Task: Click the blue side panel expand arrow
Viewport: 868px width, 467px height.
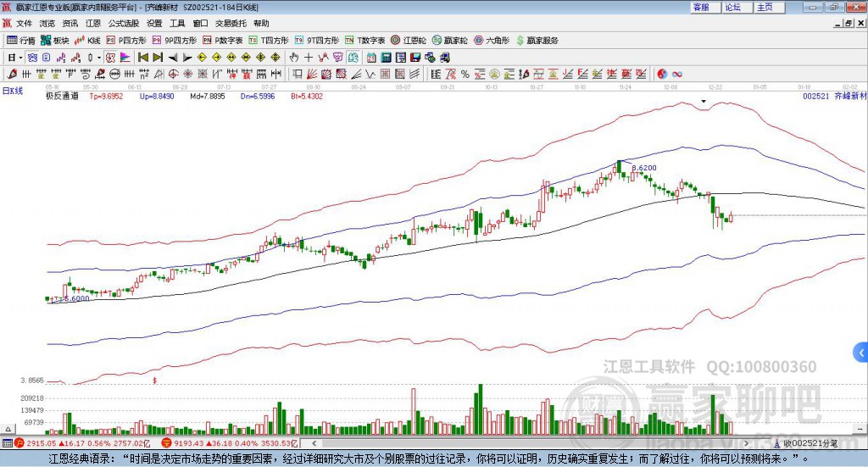Action: 861,353
